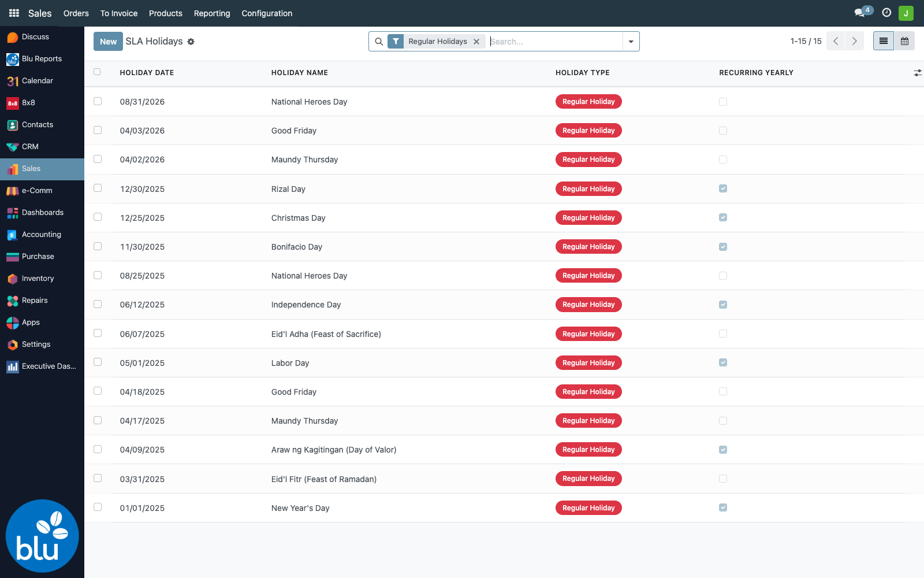Open the apps grid home menu
The image size is (924, 578).
(x=14, y=13)
